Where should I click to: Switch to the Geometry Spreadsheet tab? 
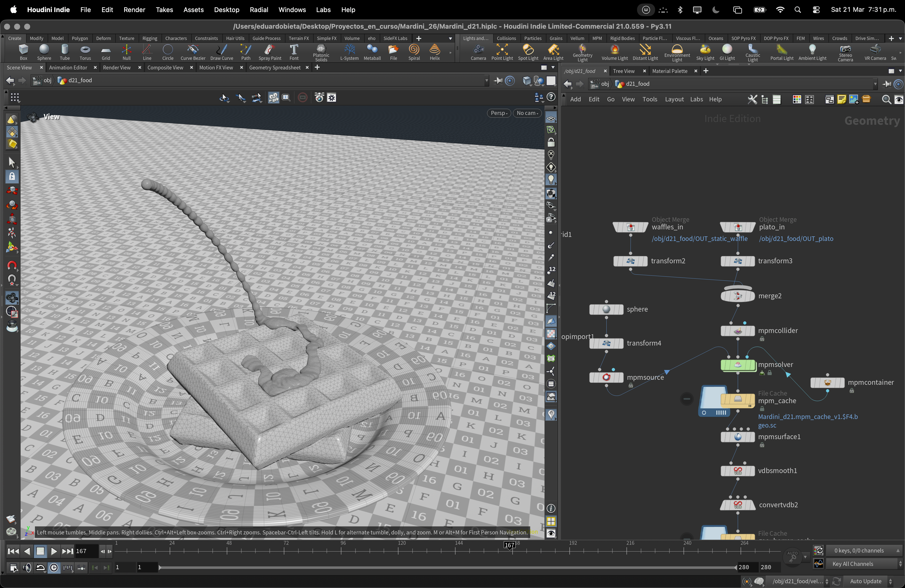[x=275, y=67]
